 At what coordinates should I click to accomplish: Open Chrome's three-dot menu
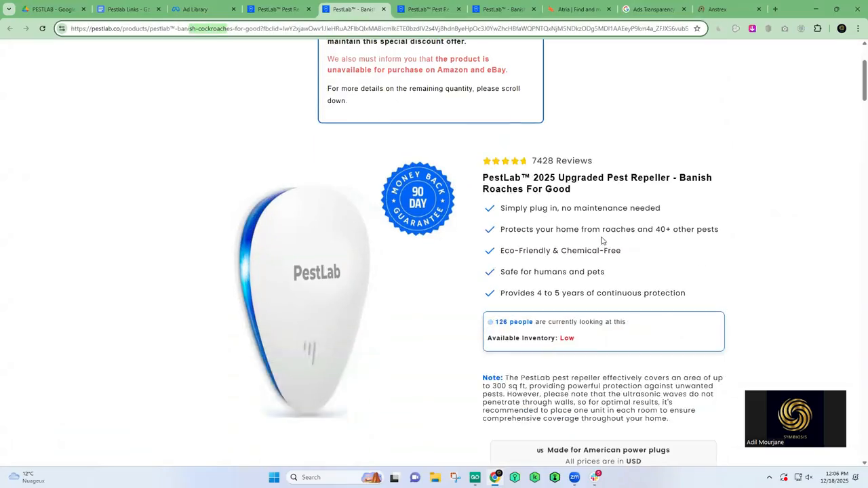click(856, 28)
